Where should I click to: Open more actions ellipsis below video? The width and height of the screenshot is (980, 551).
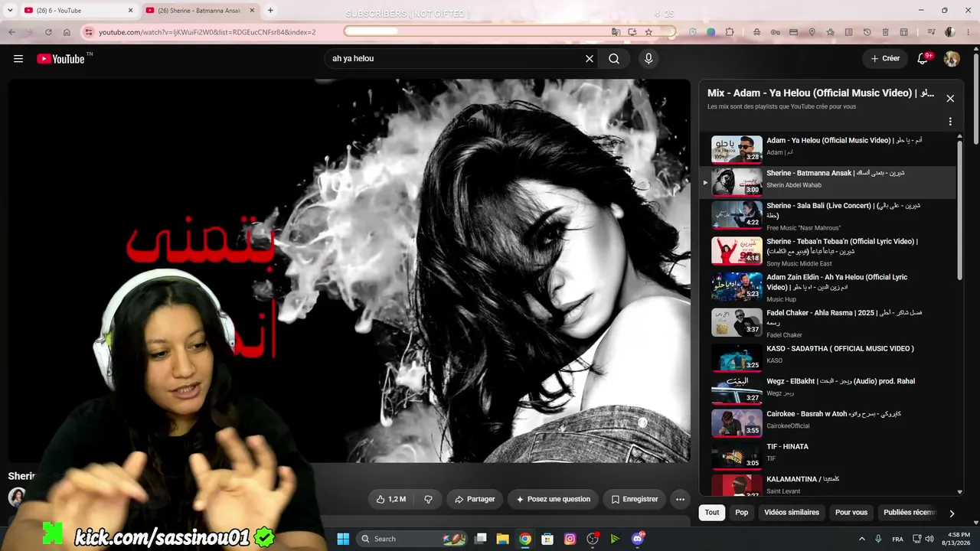pyautogui.click(x=680, y=499)
